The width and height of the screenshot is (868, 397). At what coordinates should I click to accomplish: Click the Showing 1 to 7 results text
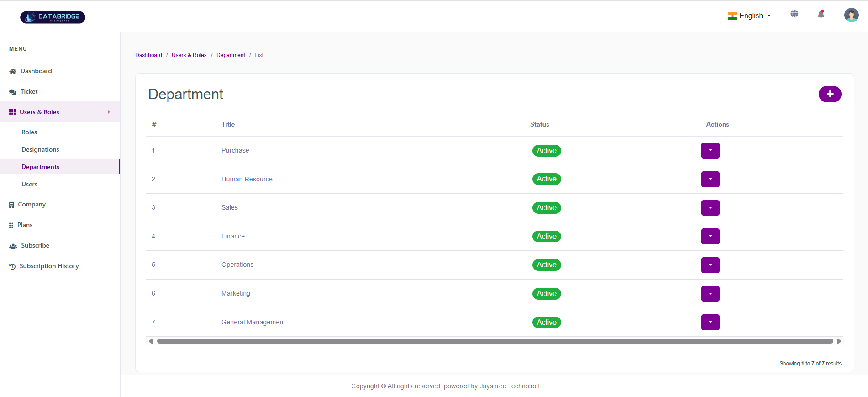click(810, 364)
